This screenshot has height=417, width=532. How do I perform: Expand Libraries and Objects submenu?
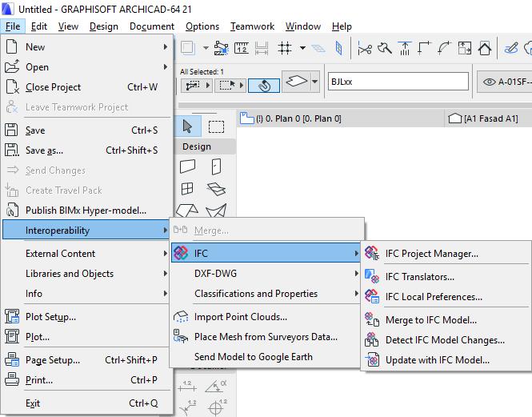click(87, 274)
